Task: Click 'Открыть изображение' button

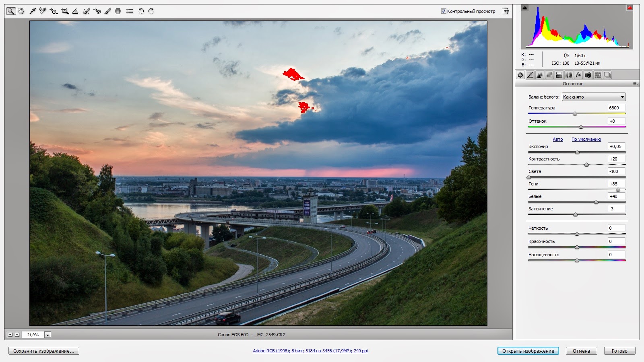Action: coord(528,351)
